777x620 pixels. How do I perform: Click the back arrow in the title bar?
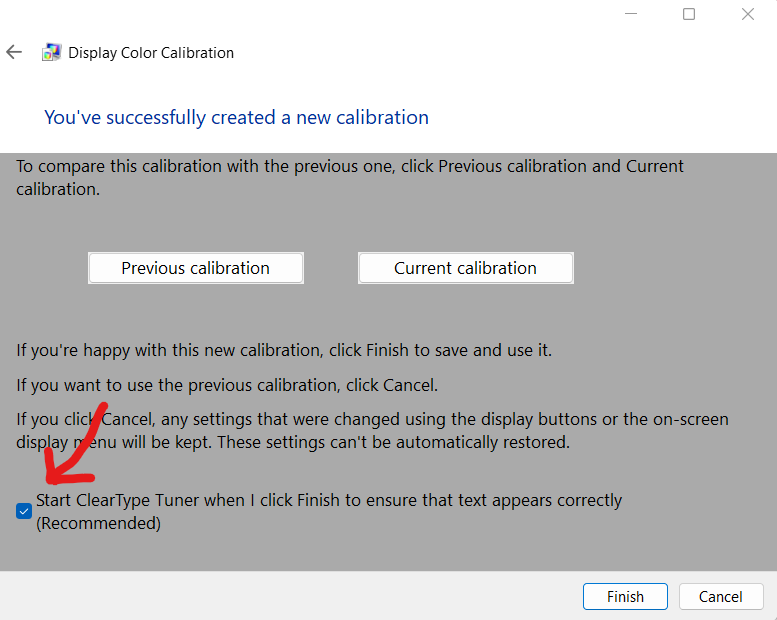click(x=14, y=52)
